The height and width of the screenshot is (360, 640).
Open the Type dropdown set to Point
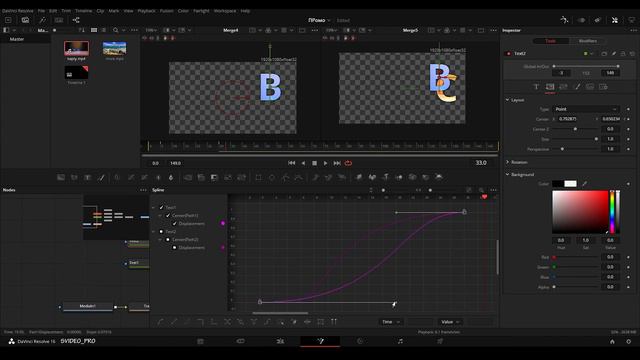pos(586,109)
